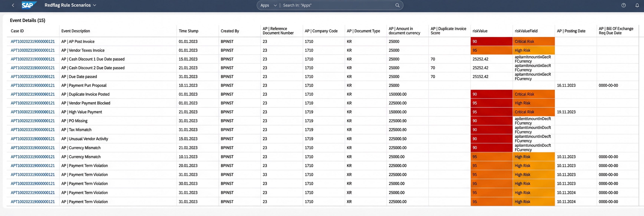Sort by the riskValue column header
This screenshot has height=216, width=644.
tap(479, 31)
